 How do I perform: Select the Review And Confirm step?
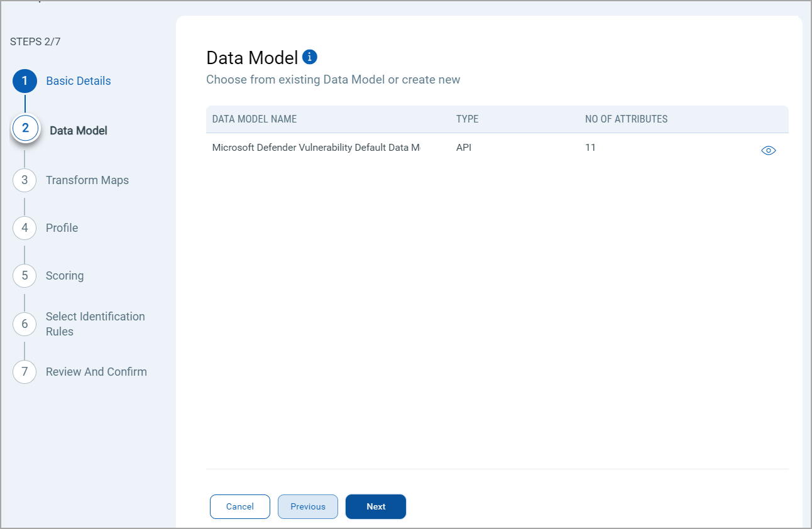pyautogui.click(x=96, y=372)
